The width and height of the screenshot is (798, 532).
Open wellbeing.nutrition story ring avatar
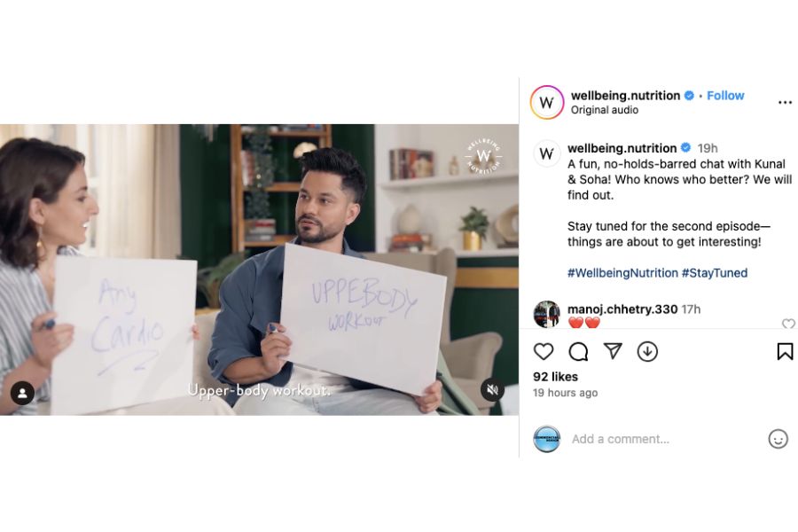point(546,102)
